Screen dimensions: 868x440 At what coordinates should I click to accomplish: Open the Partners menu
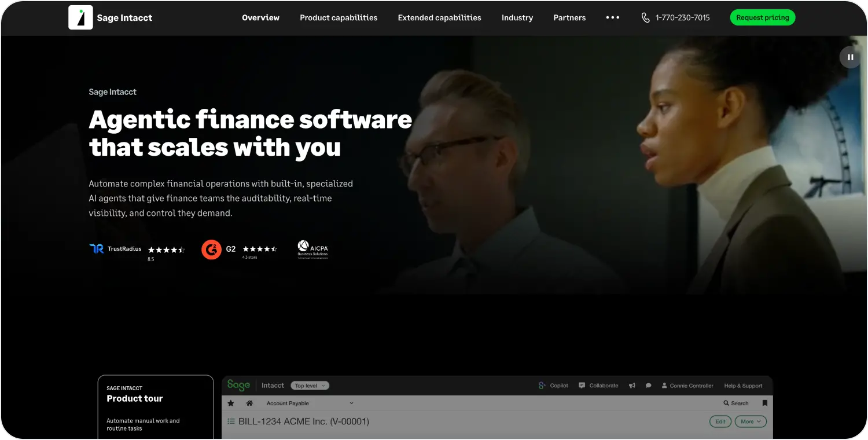(x=569, y=17)
